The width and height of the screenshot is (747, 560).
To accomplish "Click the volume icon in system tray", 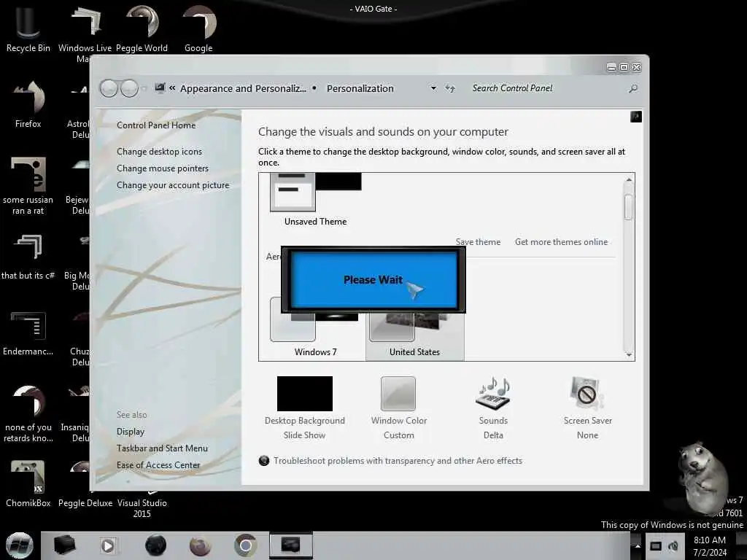I will tap(673, 545).
